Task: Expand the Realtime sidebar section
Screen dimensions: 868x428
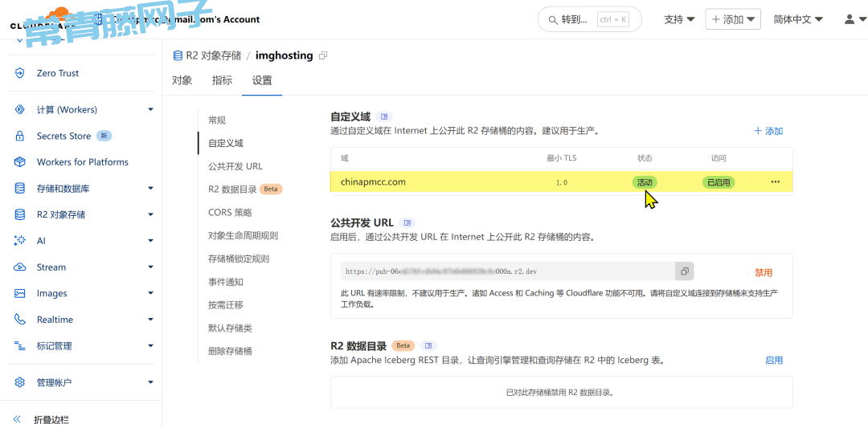Action: 150,320
